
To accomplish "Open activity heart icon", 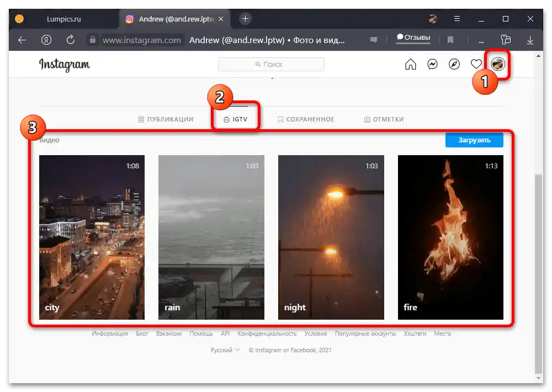I will pos(476,64).
